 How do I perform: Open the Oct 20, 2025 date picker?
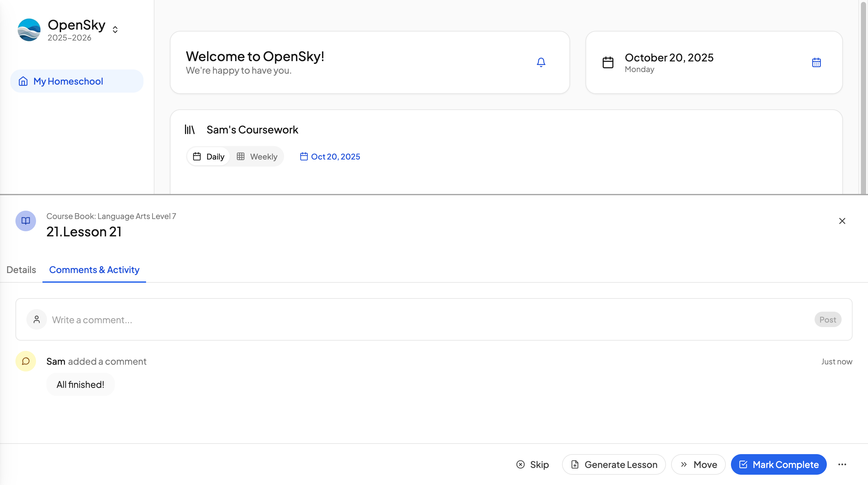[330, 157]
